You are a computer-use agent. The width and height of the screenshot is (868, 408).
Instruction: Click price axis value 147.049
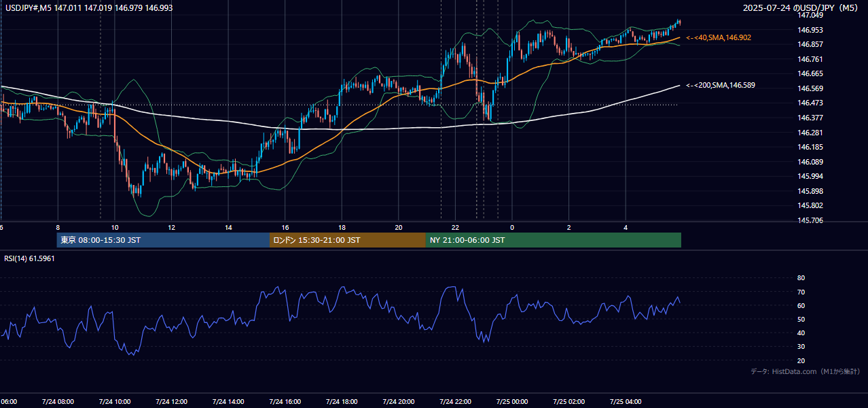coord(810,15)
